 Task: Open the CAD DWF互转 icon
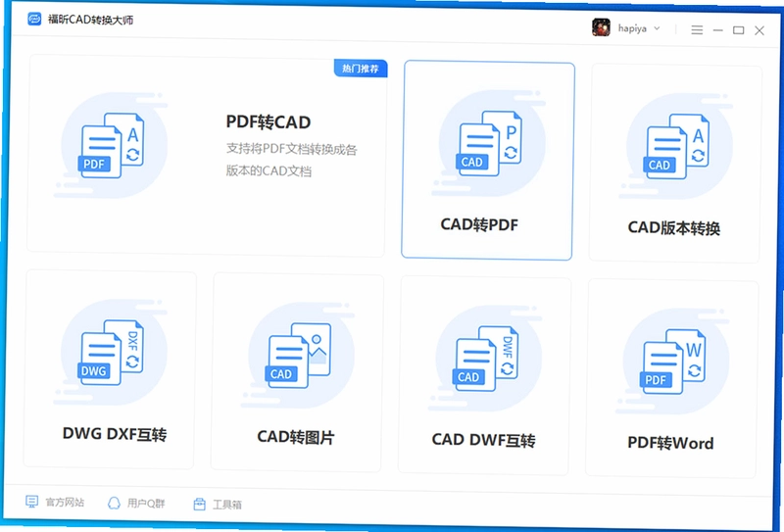[x=485, y=359]
